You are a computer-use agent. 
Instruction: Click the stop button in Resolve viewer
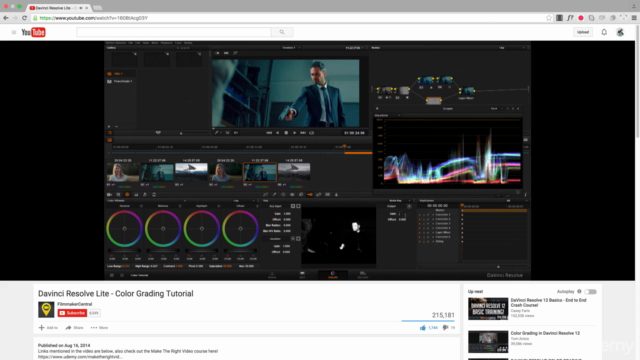click(x=286, y=133)
